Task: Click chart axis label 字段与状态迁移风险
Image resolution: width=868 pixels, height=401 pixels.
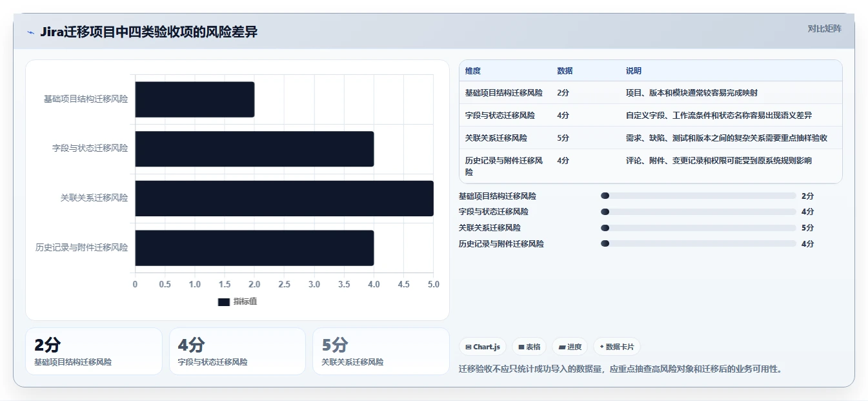Action: (x=90, y=149)
